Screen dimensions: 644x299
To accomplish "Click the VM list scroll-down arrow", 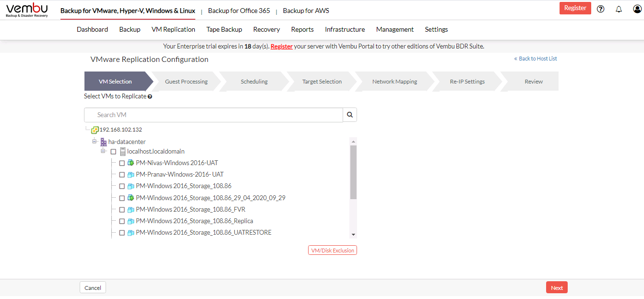I will (x=354, y=235).
